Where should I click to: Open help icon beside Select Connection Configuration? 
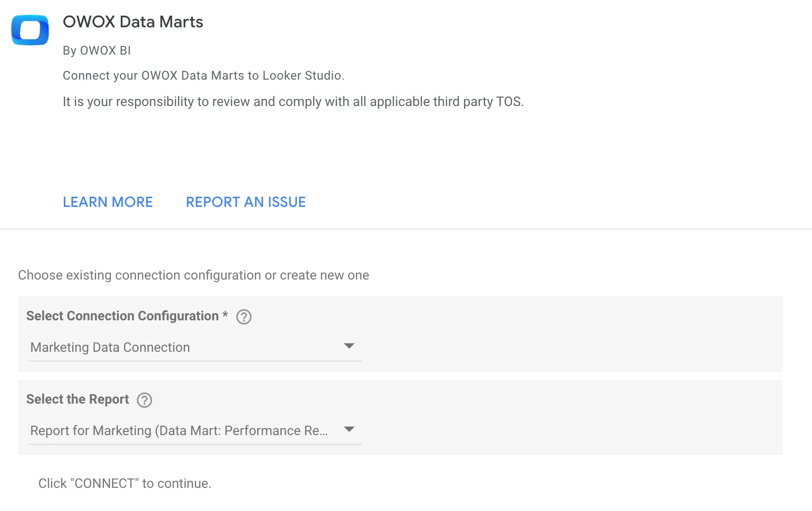click(244, 317)
